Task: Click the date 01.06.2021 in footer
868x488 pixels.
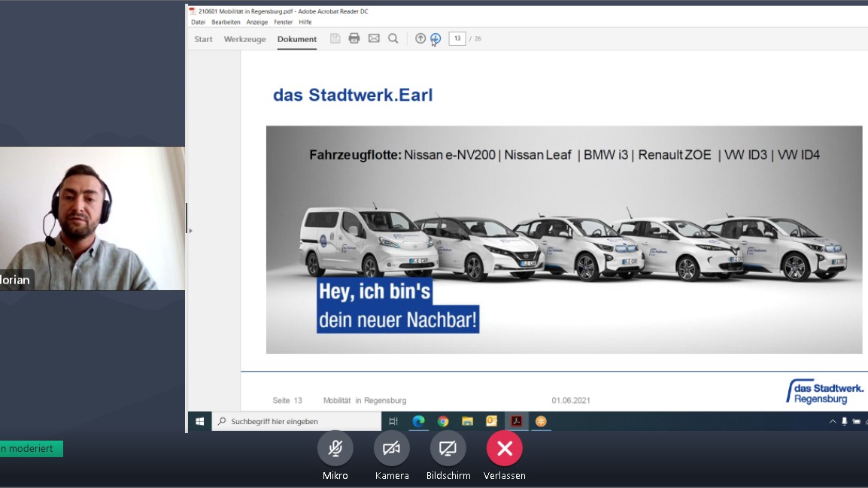Action: point(571,400)
